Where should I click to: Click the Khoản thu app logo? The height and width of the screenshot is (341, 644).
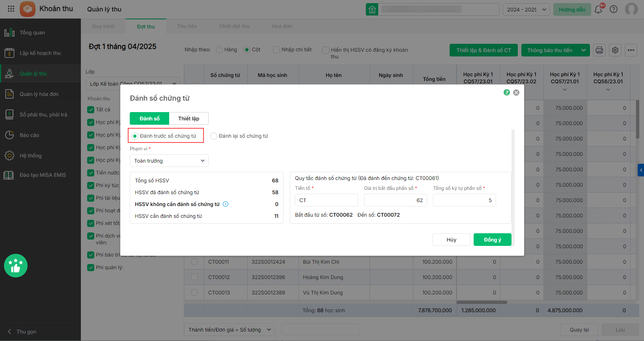pyautogui.click(x=28, y=9)
